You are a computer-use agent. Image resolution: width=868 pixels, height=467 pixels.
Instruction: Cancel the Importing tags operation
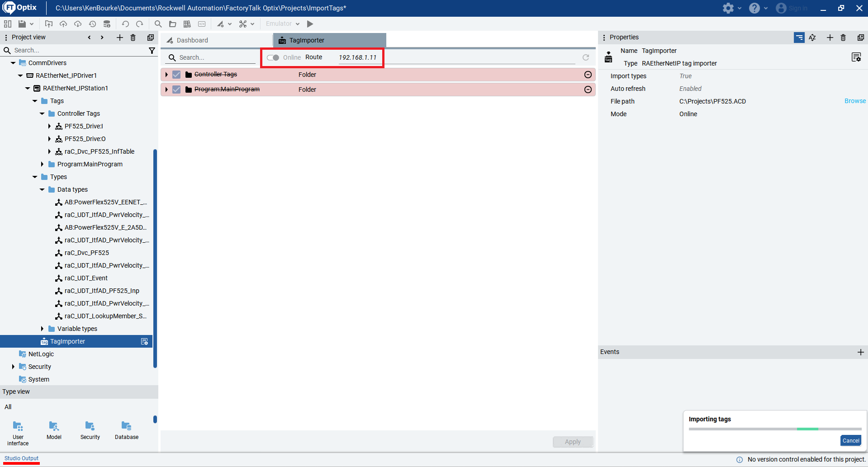point(851,441)
